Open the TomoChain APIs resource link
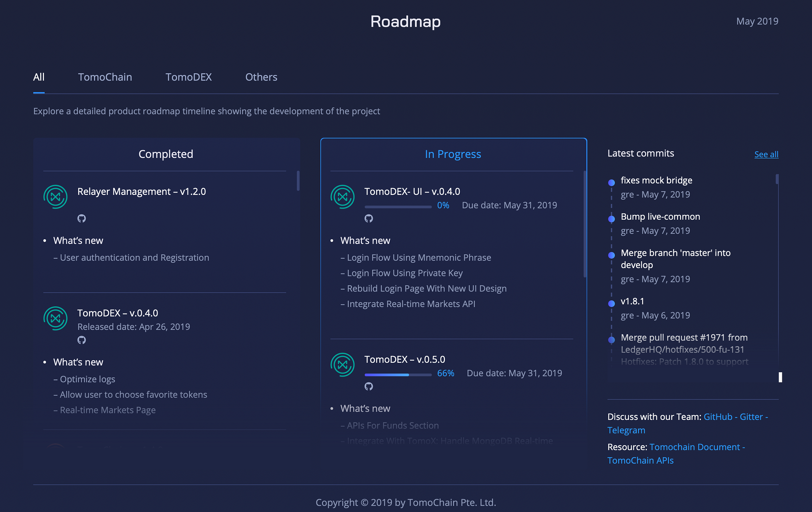 tap(640, 460)
